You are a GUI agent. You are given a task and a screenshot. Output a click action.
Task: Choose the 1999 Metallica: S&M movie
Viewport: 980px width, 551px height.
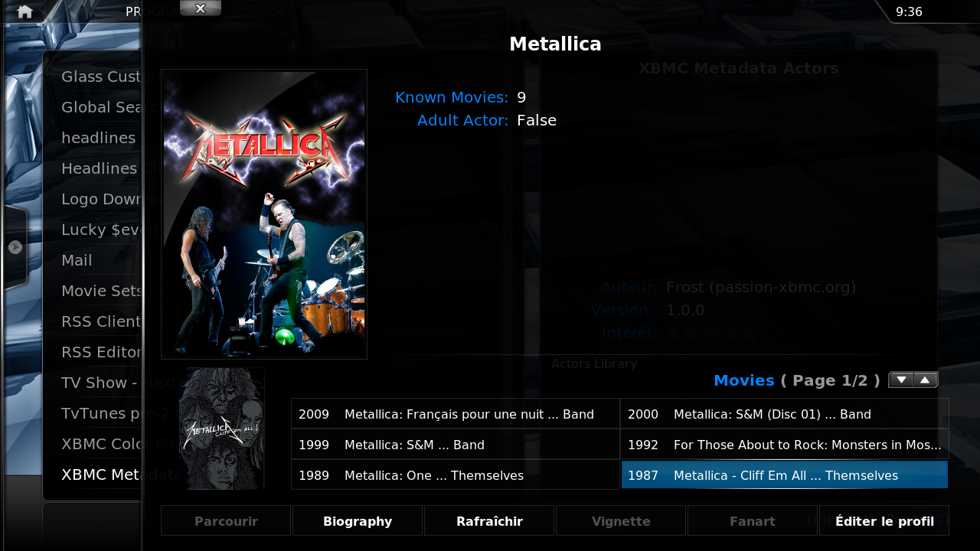coord(456,445)
